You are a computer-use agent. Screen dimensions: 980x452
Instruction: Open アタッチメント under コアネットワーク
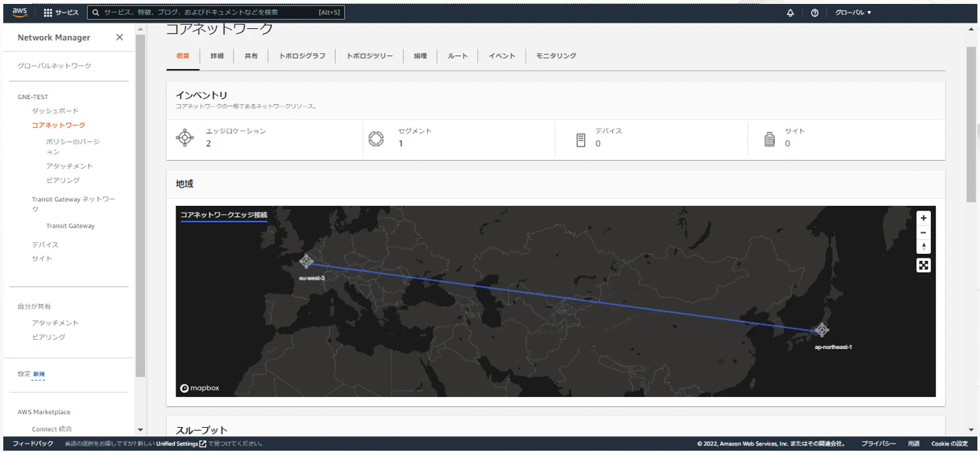click(69, 166)
